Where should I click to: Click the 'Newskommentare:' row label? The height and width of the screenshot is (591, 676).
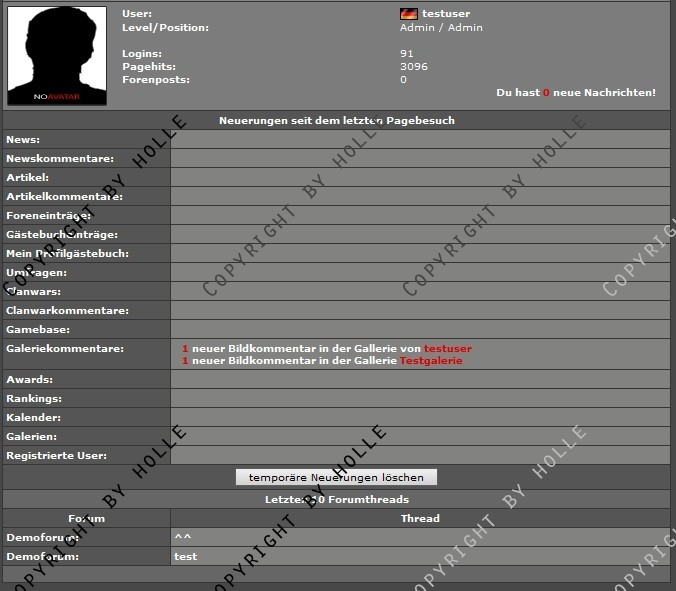[60, 159]
